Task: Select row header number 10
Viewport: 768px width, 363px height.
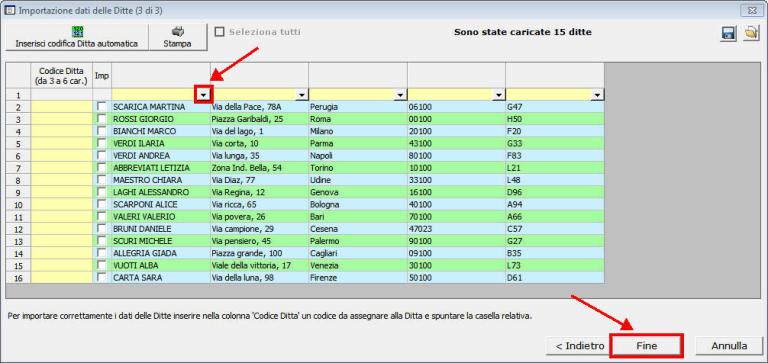Action: pos(18,204)
